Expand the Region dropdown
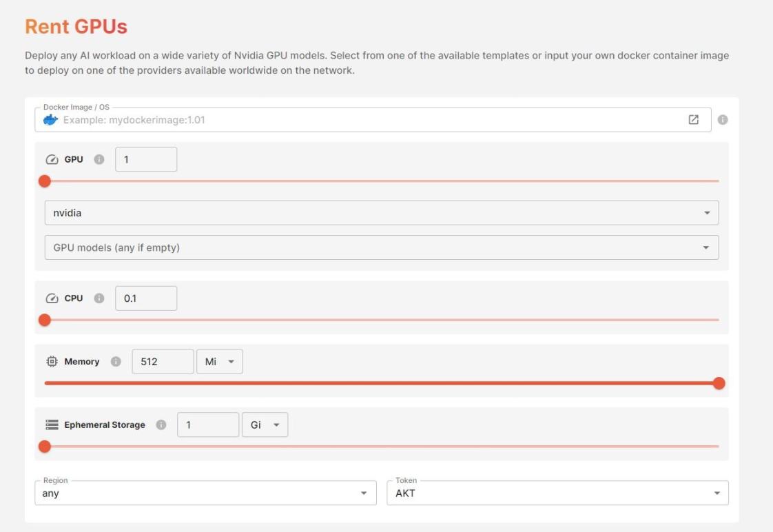Screen dimensions: 773x532 pyautogui.click(x=205, y=493)
